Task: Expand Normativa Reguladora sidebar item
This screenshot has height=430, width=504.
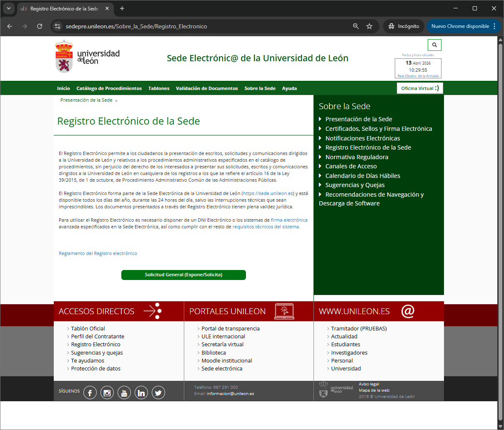Action: coord(357,157)
